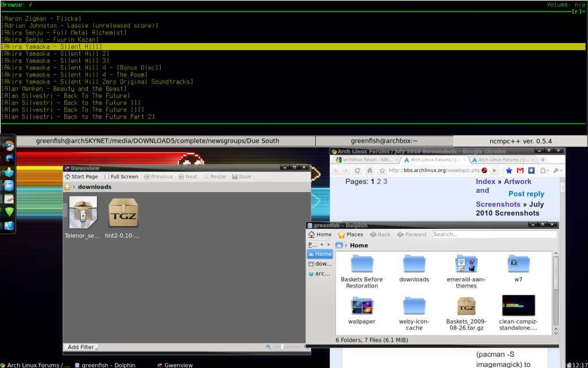Select "Akira Yamaoka - Silent Hill 2" entry
588x368 pixels.
coord(55,53)
